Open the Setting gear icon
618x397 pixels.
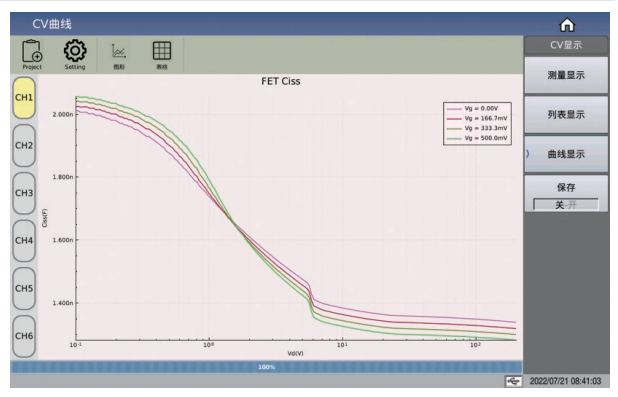75,55
